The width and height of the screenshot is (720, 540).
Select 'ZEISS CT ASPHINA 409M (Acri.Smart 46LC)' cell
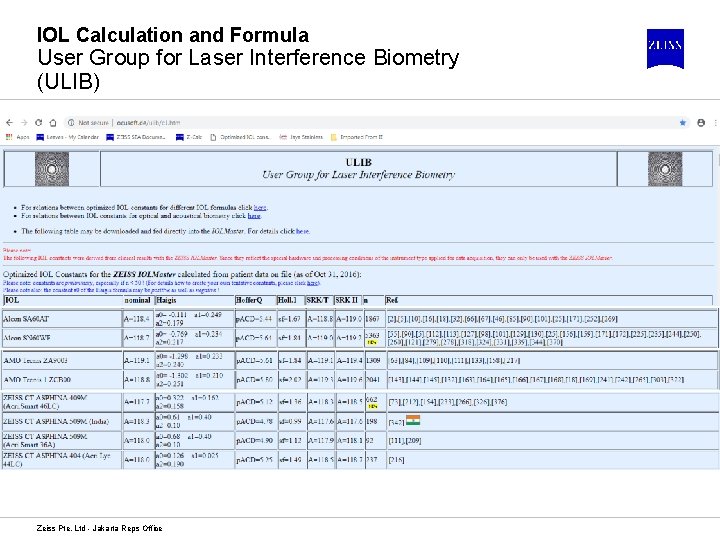tap(62, 402)
